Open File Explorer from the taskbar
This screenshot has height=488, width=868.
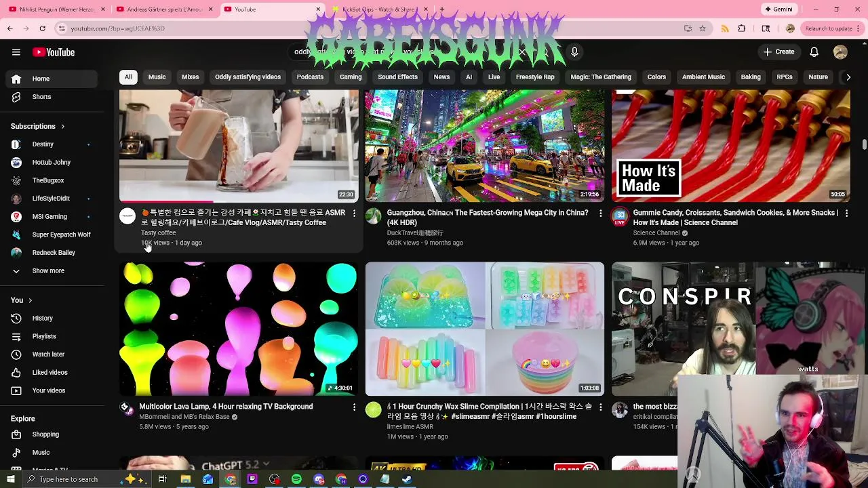point(185,479)
